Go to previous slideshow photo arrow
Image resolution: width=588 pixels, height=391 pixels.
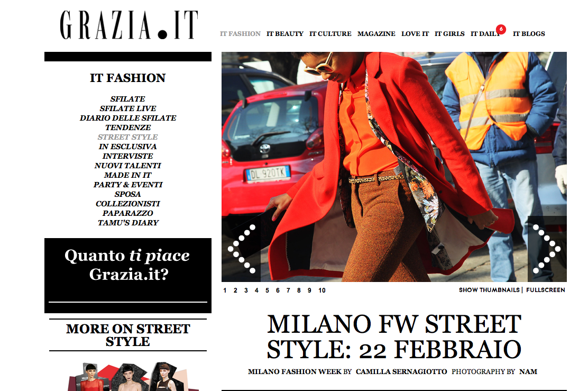(241, 249)
